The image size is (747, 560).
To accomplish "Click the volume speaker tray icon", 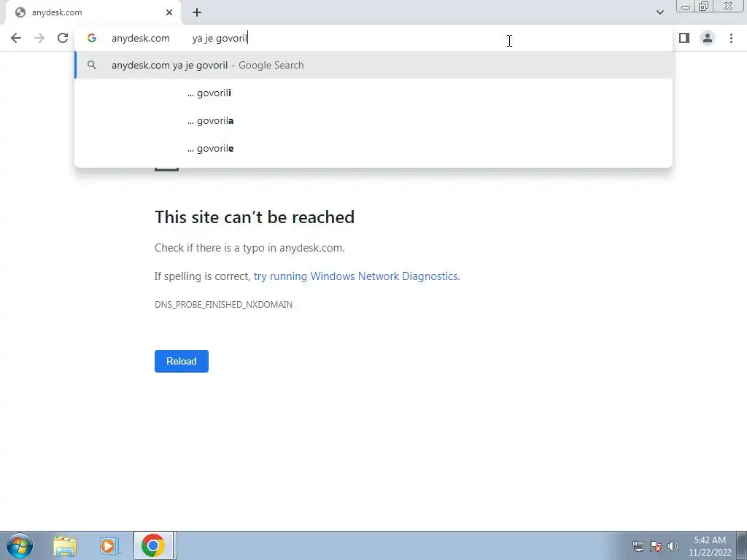I will [673, 546].
